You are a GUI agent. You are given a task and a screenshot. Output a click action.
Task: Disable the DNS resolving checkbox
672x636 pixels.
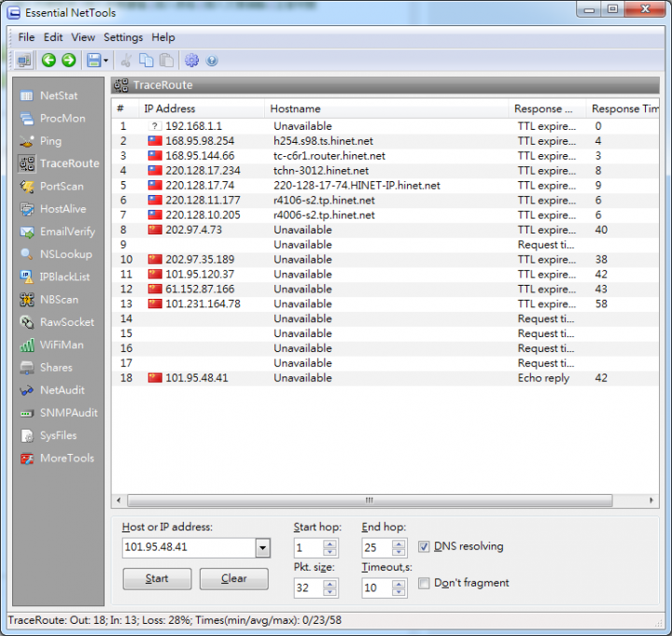tap(424, 546)
